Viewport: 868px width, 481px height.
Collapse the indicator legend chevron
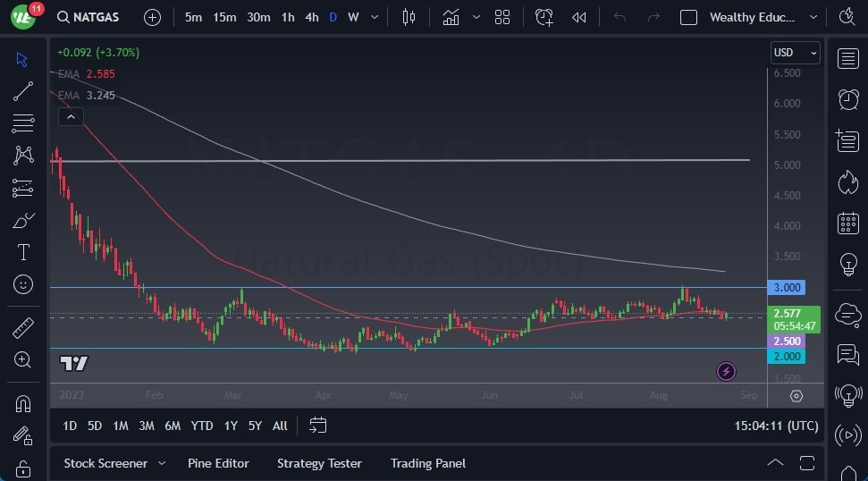(x=70, y=116)
